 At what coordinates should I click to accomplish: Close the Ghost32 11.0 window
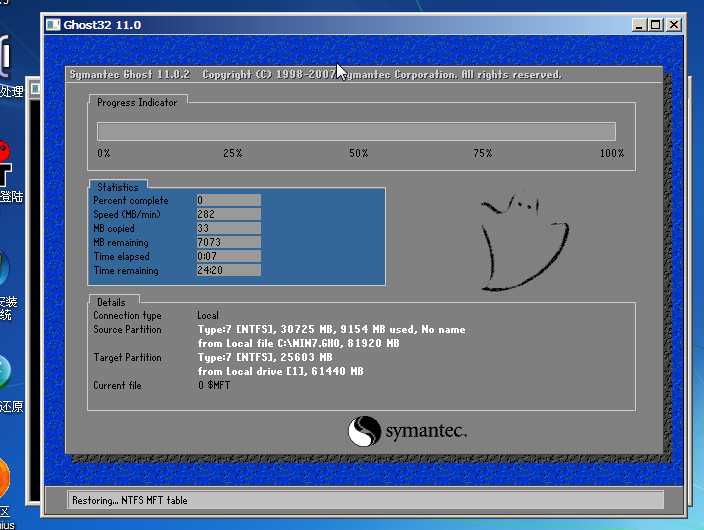point(674,25)
